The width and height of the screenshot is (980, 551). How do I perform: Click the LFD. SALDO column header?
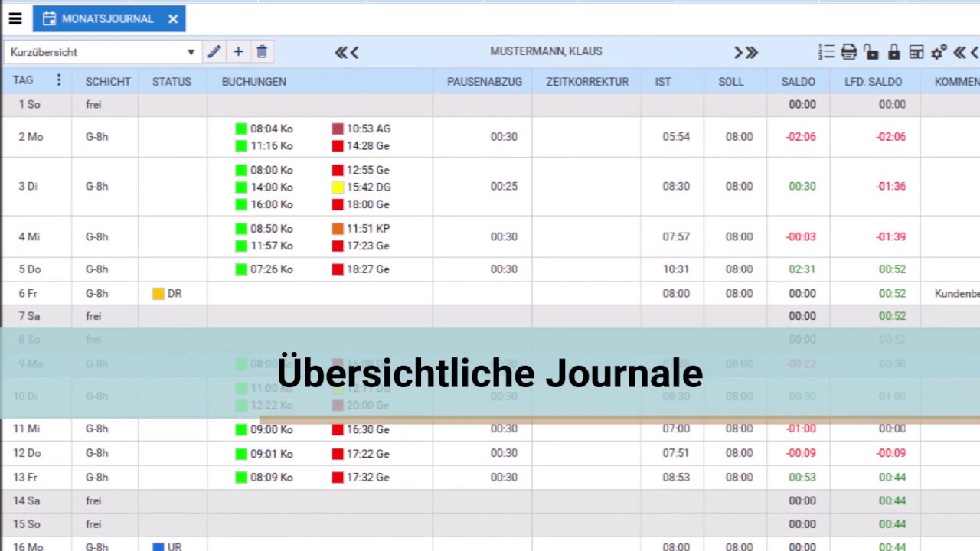[x=874, y=81]
